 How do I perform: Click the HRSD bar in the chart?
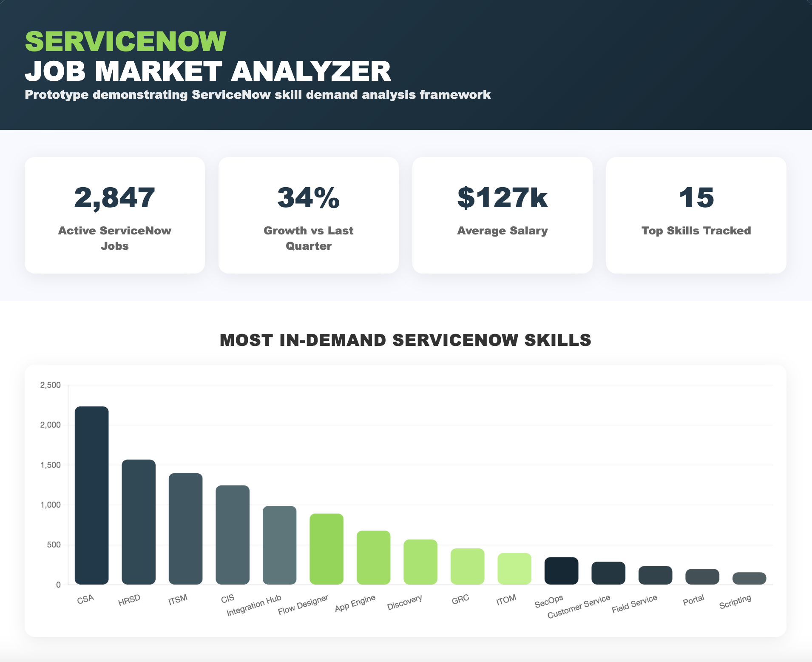[x=139, y=522]
